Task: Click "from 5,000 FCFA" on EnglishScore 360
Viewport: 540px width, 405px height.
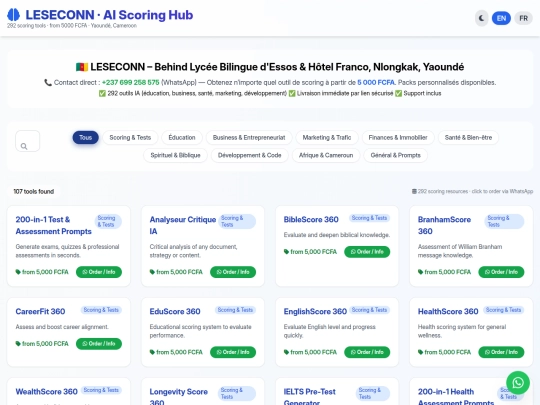Action: (313, 352)
